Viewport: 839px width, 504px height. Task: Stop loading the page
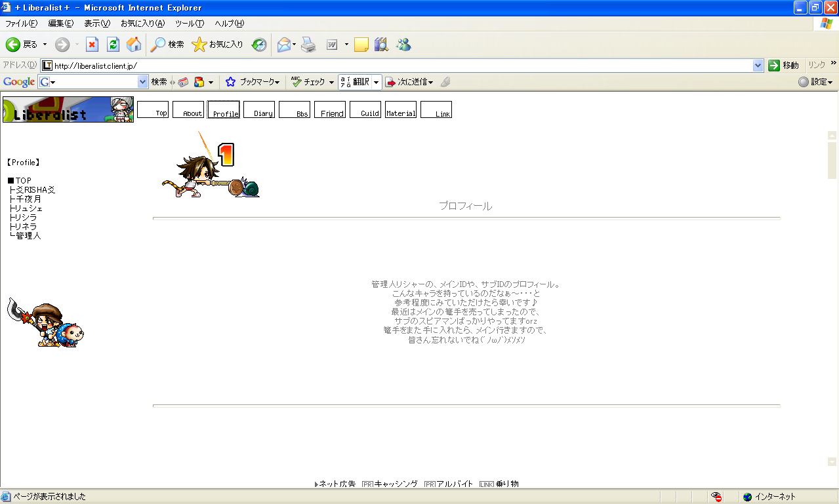[92, 45]
